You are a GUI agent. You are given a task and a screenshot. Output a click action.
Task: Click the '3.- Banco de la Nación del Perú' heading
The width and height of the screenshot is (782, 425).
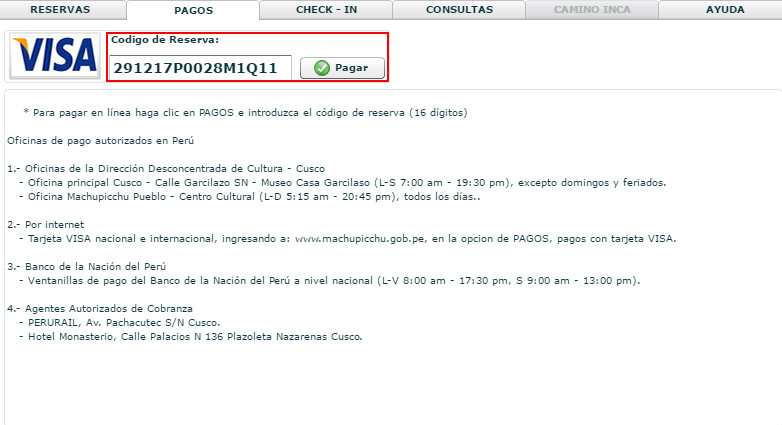coord(86,266)
